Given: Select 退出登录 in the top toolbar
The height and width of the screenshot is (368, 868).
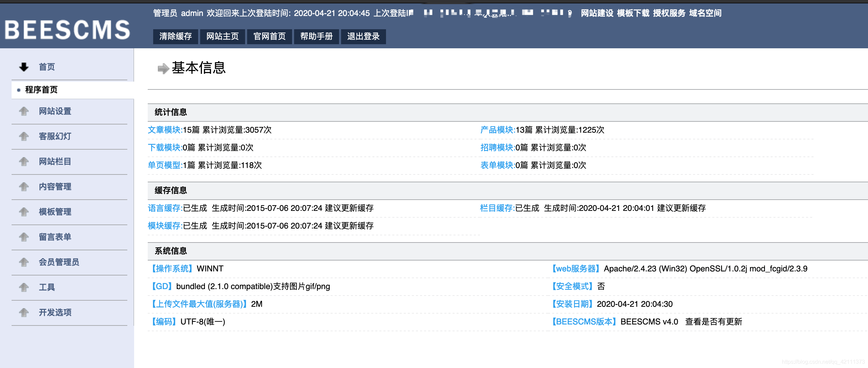Looking at the screenshot, I should 363,36.
